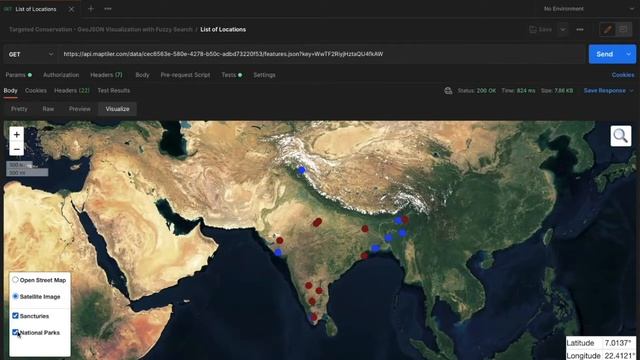Screen dimensions: 640x360
Task: Open the request's more actions ellipsis
Action: click(580, 29)
